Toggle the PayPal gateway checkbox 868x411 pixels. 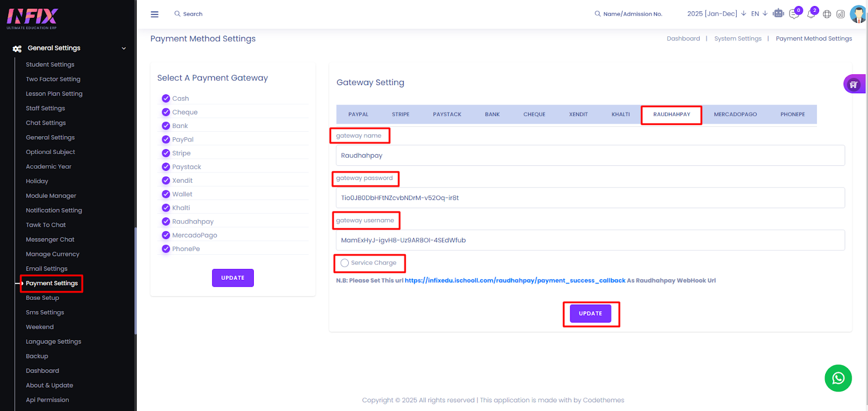pyautogui.click(x=166, y=139)
